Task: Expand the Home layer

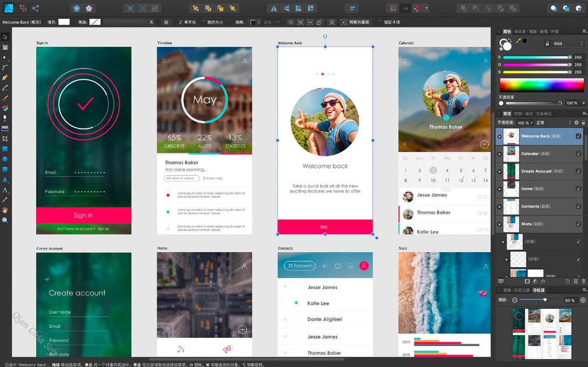Action: [x=500, y=189]
